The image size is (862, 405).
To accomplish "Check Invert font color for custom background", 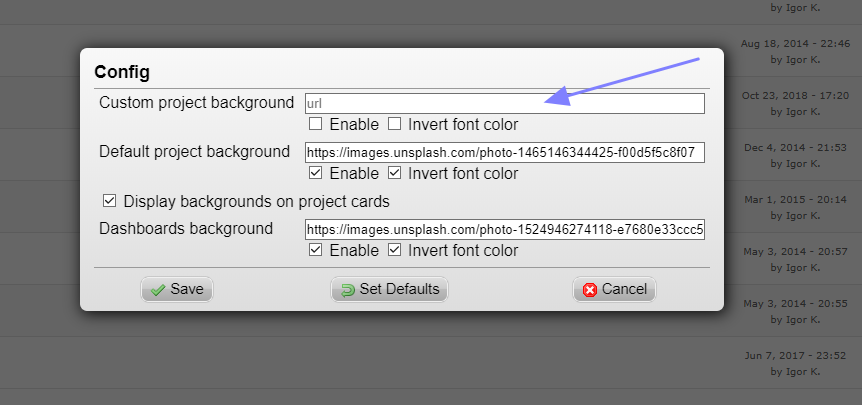I will coord(394,124).
